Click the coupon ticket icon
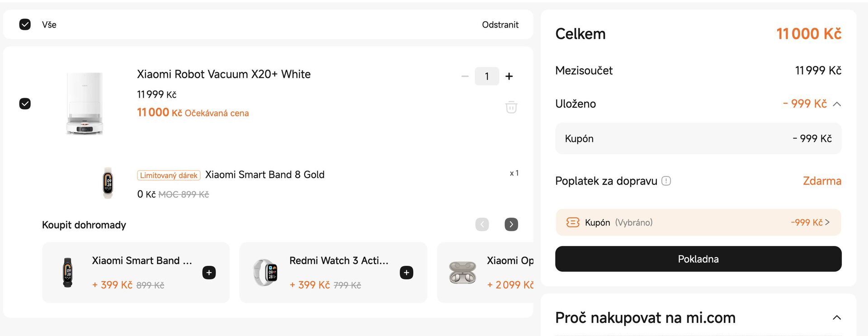This screenshot has width=868, height=336. (572, 222)
